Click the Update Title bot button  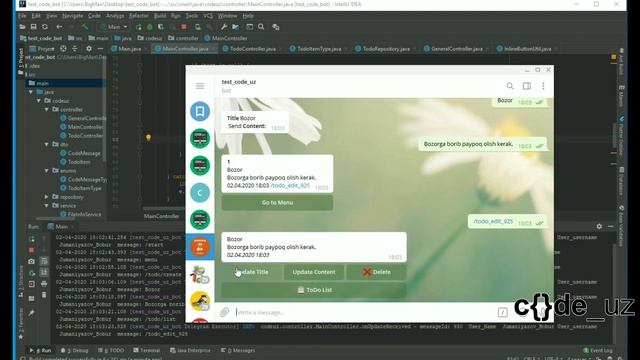252,272
